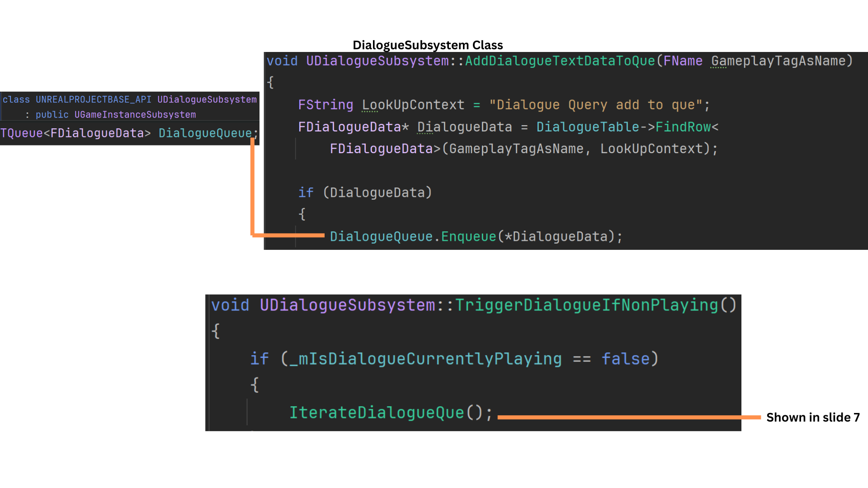Viewport: 868px width, 488px height.
Task: Click the UGameInstanceSubsystem base class name
Action: (135, 115)
